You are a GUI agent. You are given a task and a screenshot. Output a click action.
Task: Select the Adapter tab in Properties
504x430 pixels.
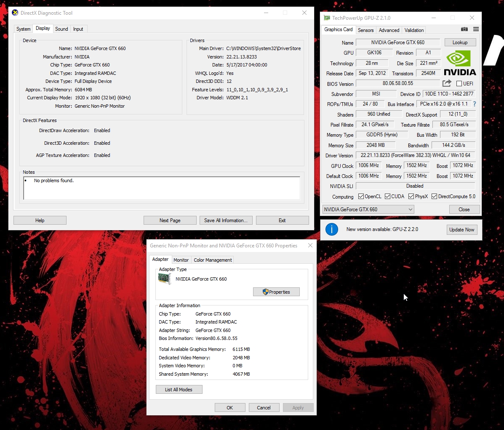tap(160, 259)
